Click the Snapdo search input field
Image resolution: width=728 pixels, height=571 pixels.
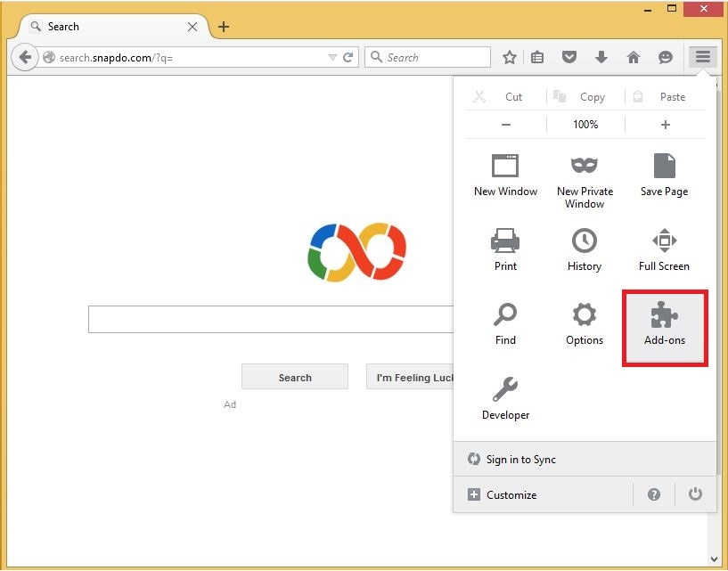coord(267,318)
